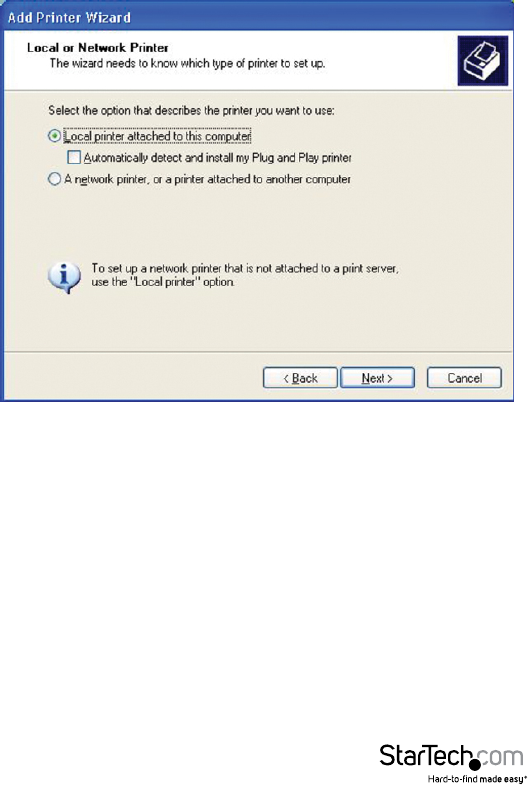Select the network printer radio button circle
528x785 pixels.
[x=54, y=179]
